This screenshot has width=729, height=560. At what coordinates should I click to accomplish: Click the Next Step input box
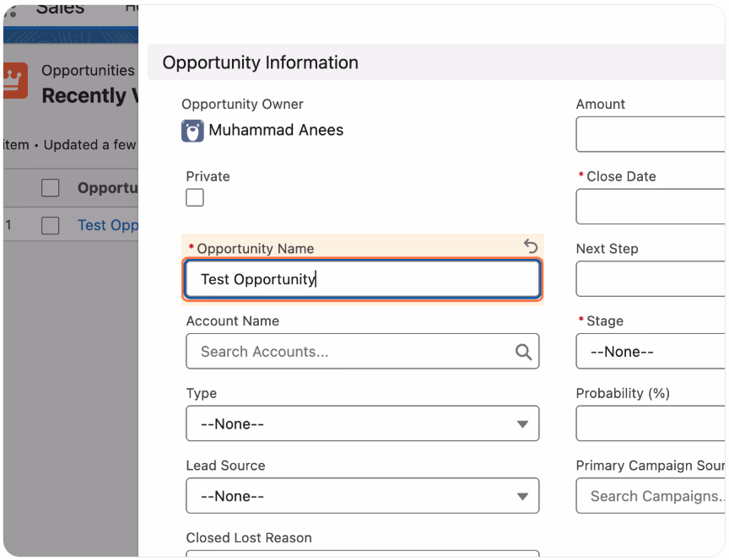pos(651,279)
